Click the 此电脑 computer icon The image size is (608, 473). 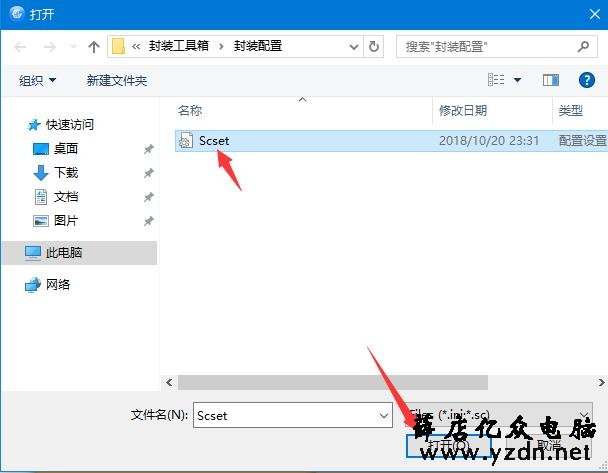click(x=33, y=253)
